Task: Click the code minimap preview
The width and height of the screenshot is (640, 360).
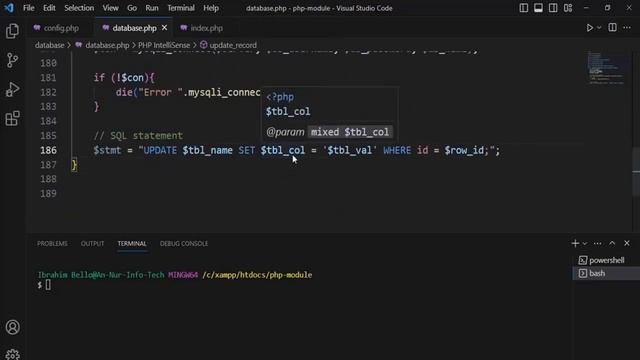Action: (607, 68)
